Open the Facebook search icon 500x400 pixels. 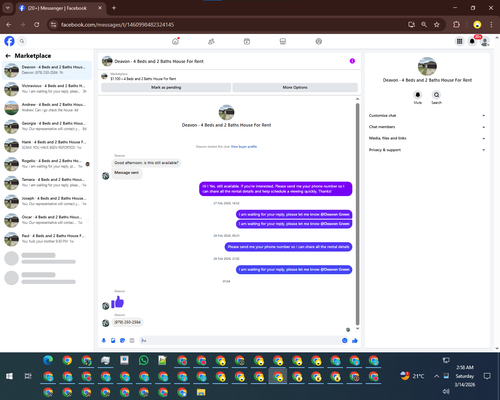22,41
